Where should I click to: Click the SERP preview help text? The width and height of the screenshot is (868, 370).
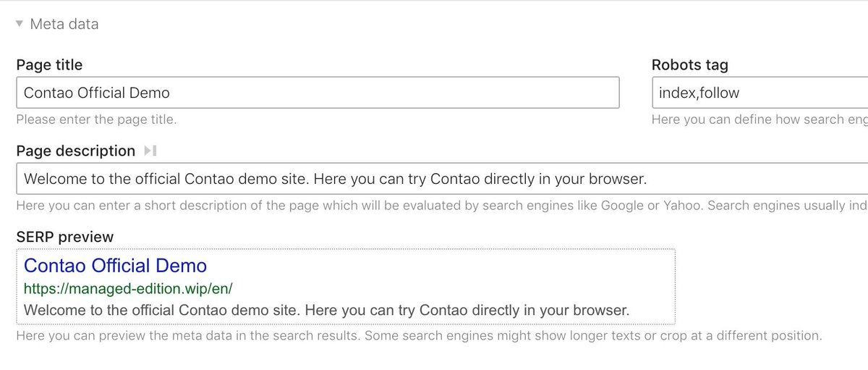(419, 336)
